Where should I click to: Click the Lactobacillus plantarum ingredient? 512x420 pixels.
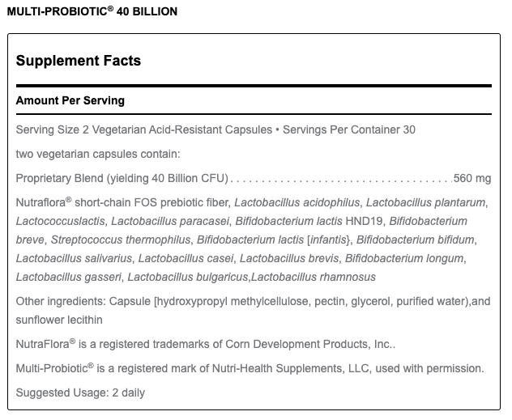click(427, 202)
